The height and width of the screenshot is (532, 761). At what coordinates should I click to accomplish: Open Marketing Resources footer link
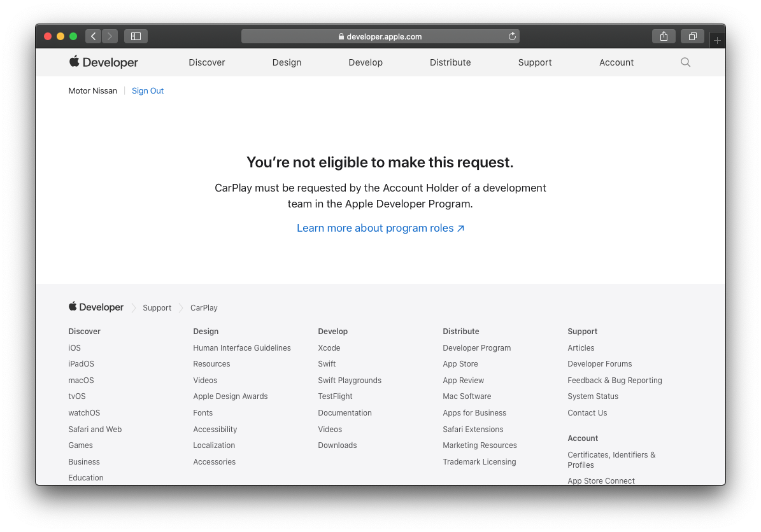(480, 445)
